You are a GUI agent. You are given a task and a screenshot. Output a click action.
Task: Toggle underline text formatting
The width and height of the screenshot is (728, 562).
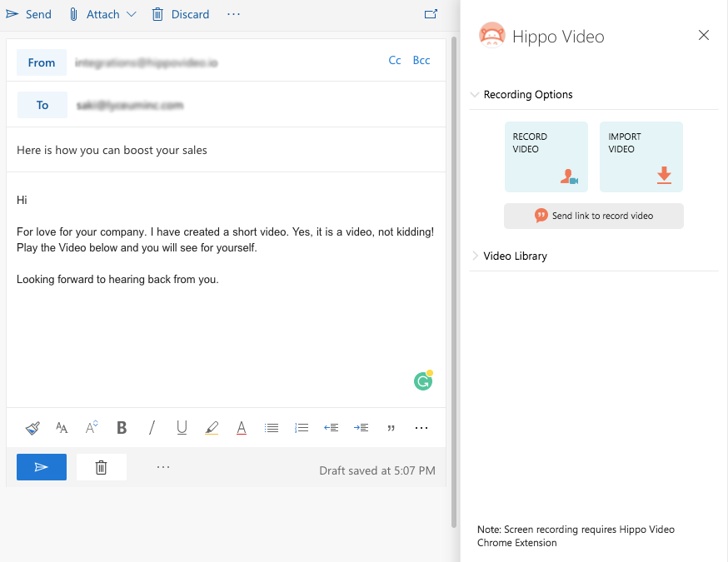[182, 428]
